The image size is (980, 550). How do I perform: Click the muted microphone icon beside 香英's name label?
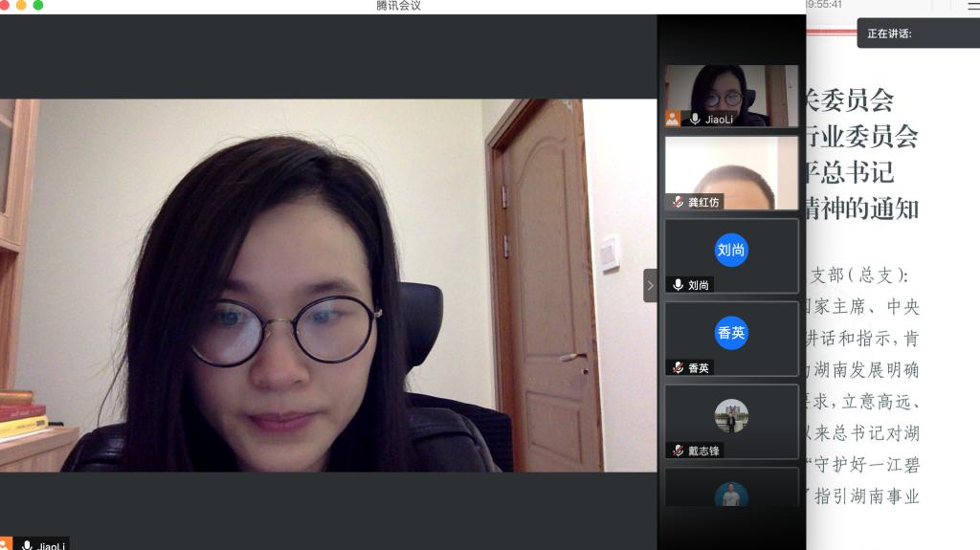tap(678, 368)
